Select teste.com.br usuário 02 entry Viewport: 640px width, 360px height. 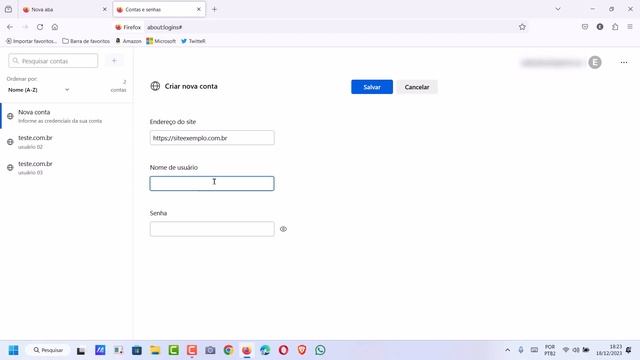(x=67, y=142)
